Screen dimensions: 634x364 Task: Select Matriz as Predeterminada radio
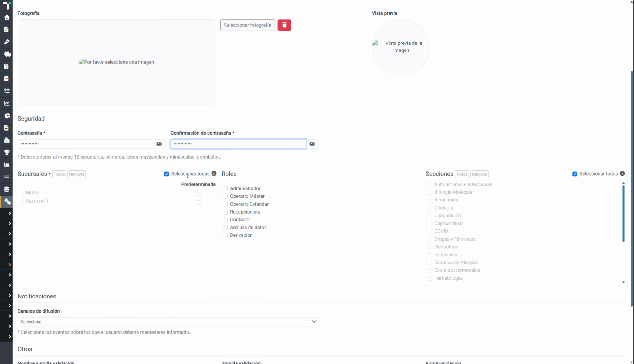(x=198, y=194)
